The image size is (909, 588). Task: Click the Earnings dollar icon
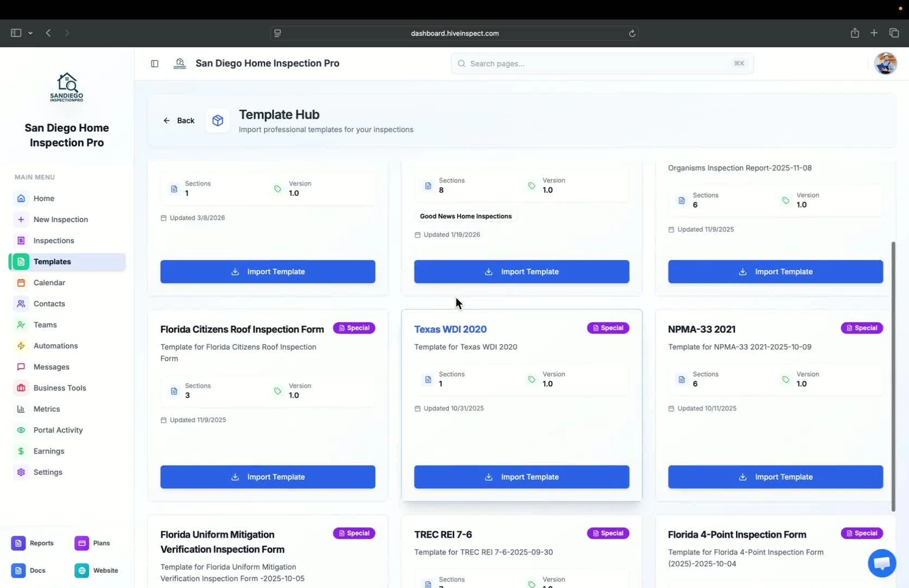tap(21, 451)
